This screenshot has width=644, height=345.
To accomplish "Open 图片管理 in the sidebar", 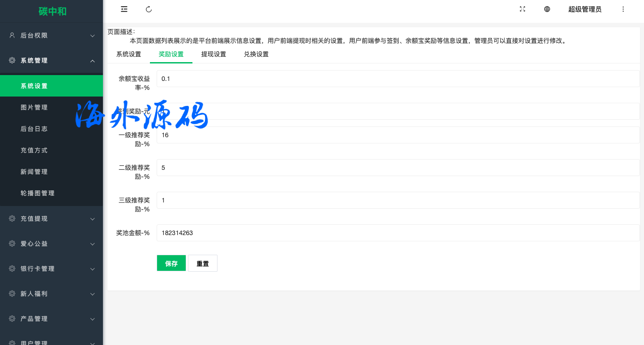I will [x=34, y=107].
